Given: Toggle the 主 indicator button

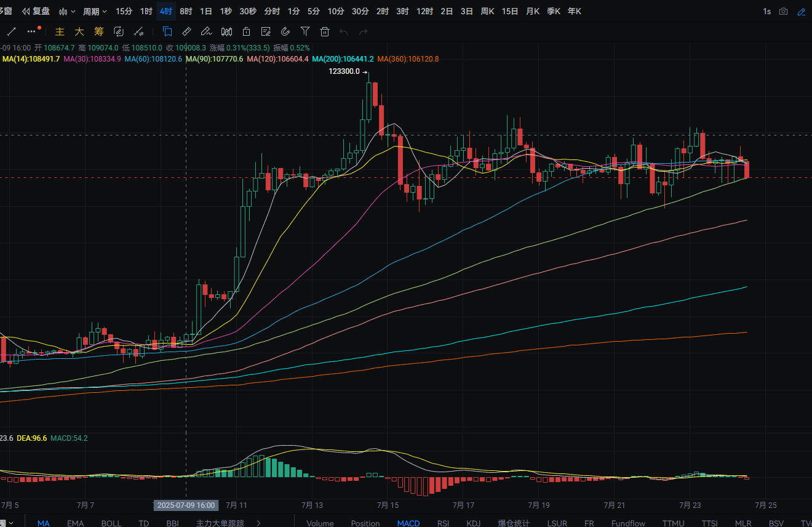Looking at the screenshot, I should [x=60, y=31].
